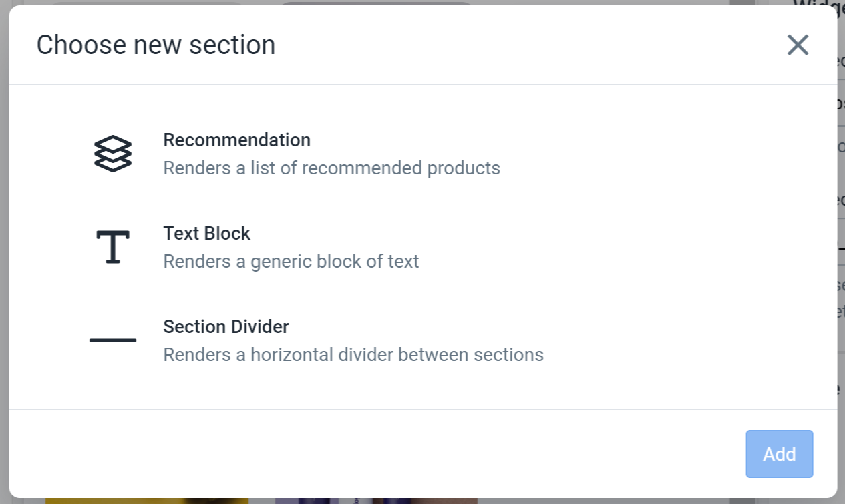Screen dimensions: 845x504
Task: Click blank space in the Section Divider row
Action: tap(635, 340)
